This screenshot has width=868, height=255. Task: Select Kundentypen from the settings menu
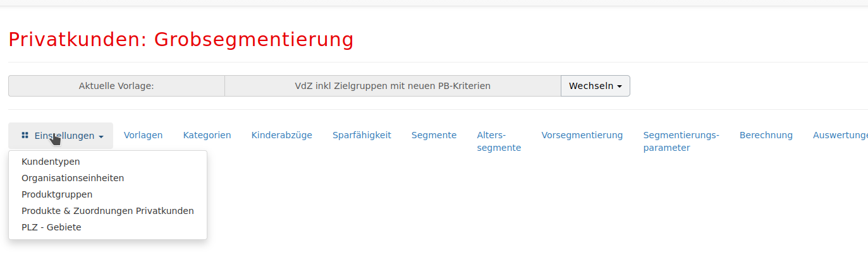coord(51,162)
